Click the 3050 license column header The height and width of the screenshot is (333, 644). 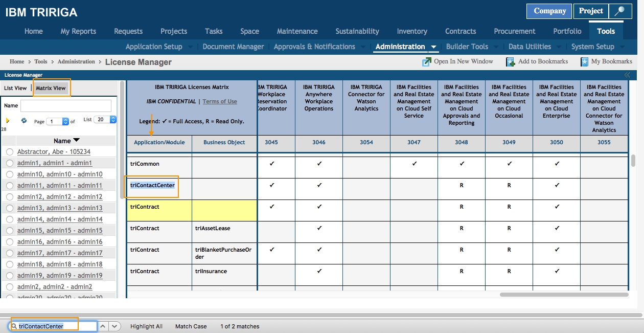click(557, 142)
